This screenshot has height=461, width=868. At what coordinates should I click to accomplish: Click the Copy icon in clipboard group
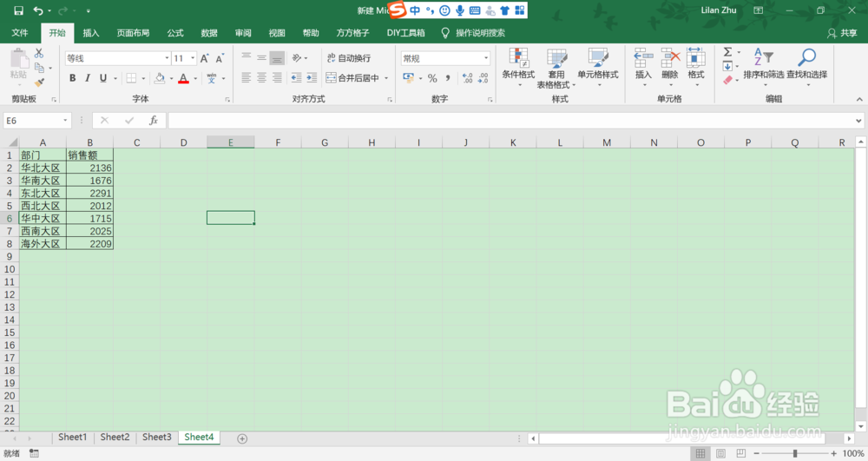pyautogui.click(x=39, y=68)
